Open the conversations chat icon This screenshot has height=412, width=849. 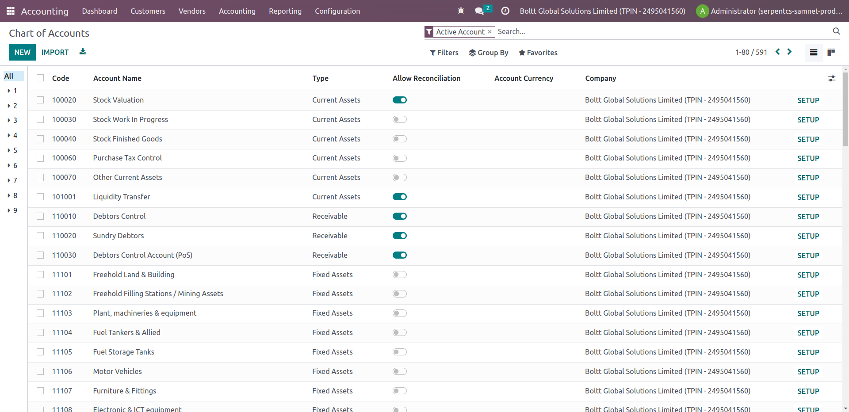479,11
